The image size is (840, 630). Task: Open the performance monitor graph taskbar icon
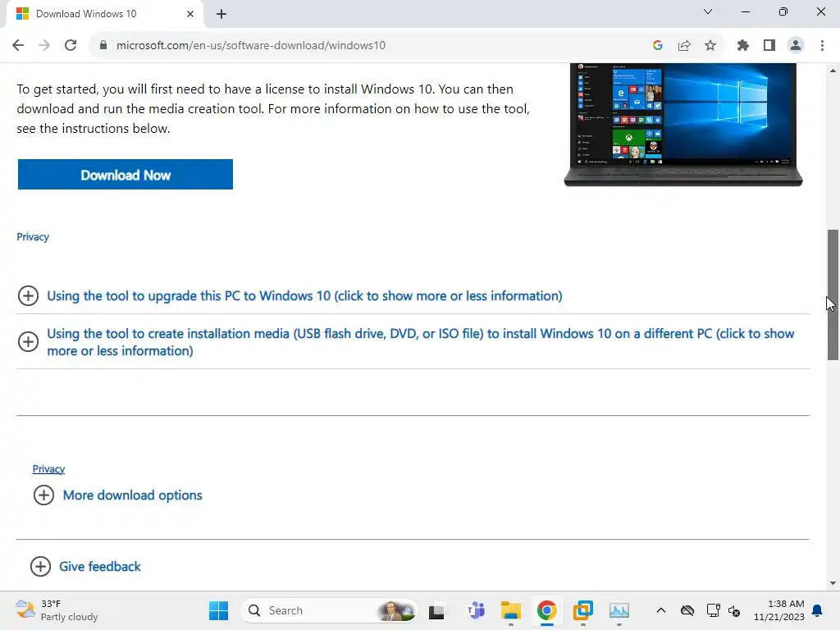pyautogui.click(x=619, y=610)
